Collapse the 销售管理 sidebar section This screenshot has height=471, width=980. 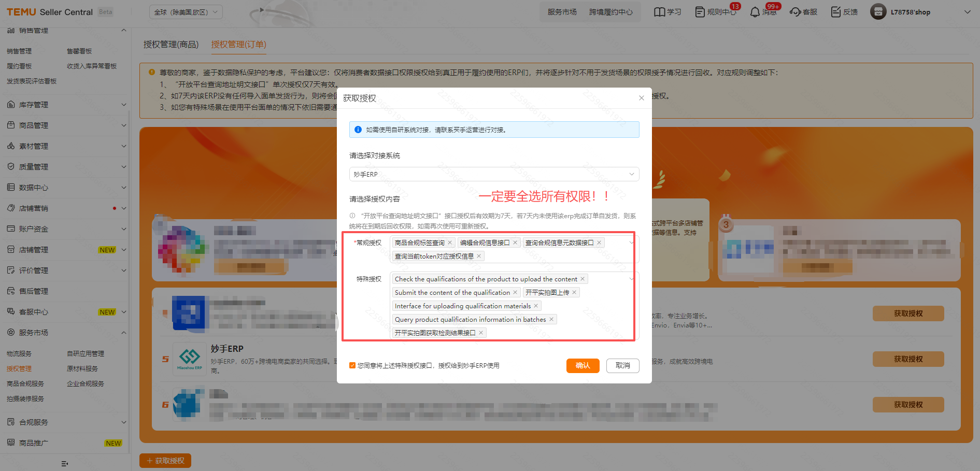[124, 31]
